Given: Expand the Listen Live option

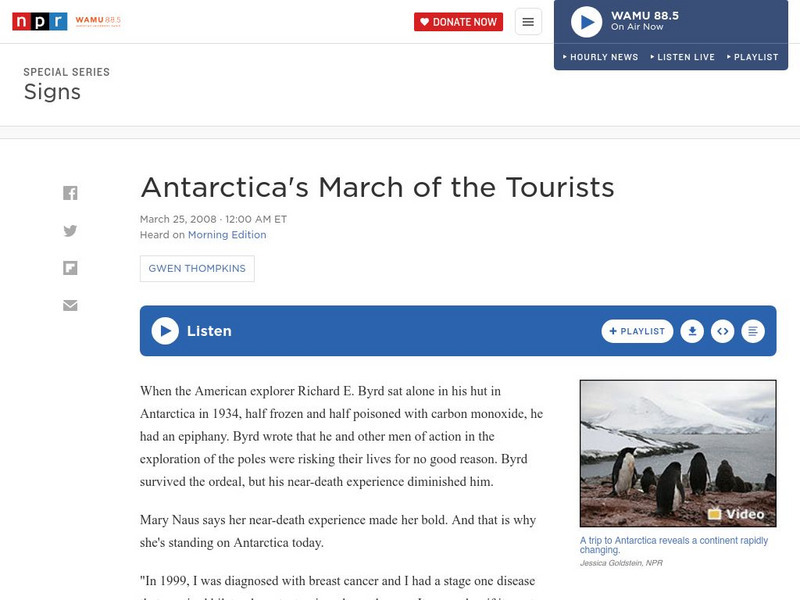Looking at the screenshot, I should click(682, 57).
